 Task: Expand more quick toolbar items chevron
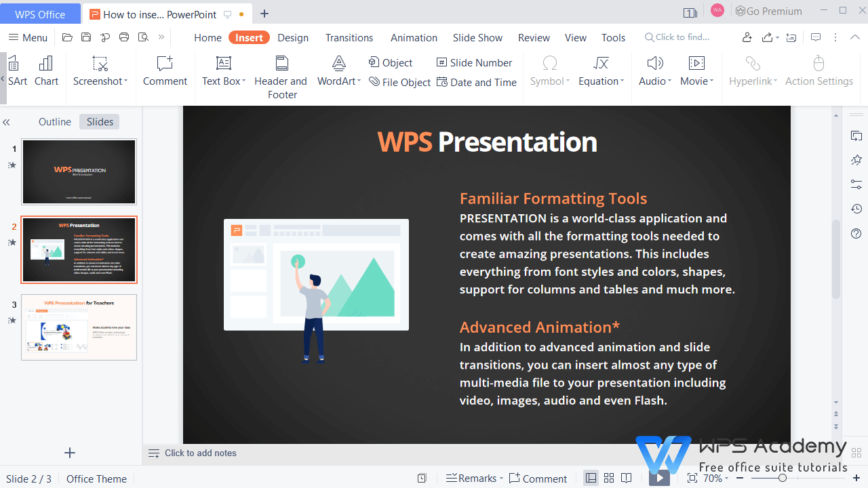point(161,37)
